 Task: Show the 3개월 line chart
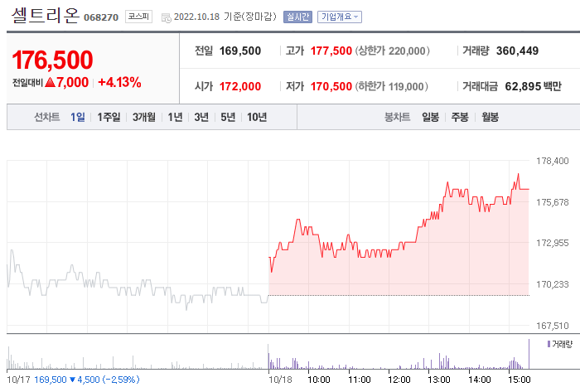pos(144,117)
